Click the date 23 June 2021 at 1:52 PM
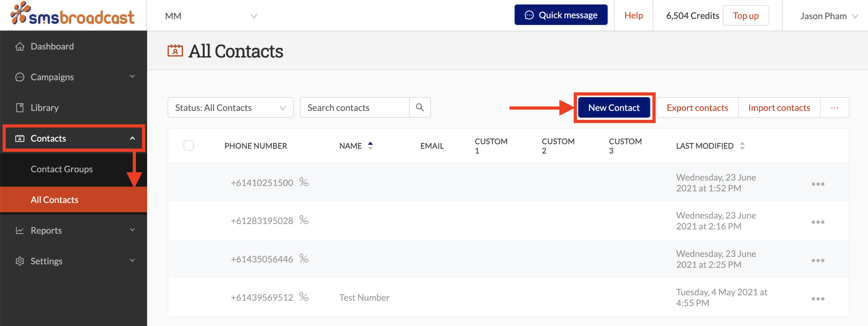868x326 pixels. 716,182
